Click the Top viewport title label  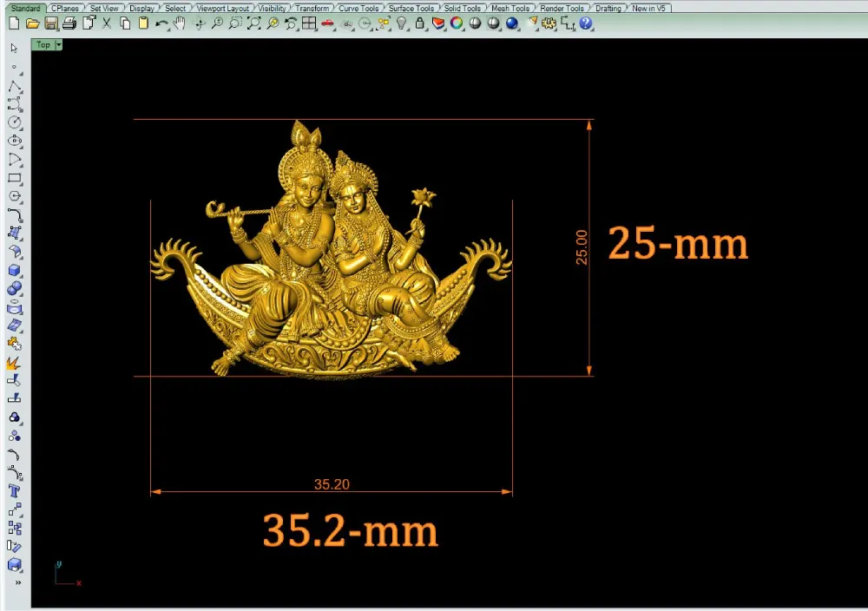43,45
